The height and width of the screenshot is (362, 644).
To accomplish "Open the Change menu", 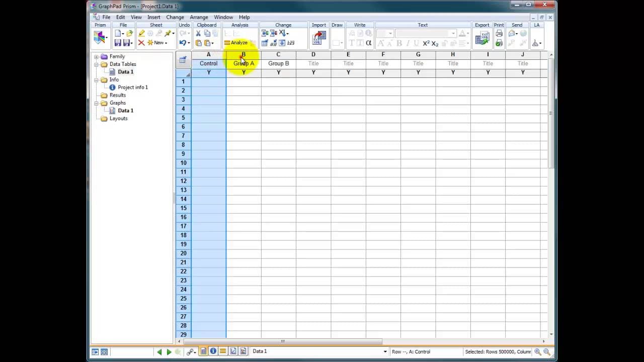I will click(x=175, y=17).
